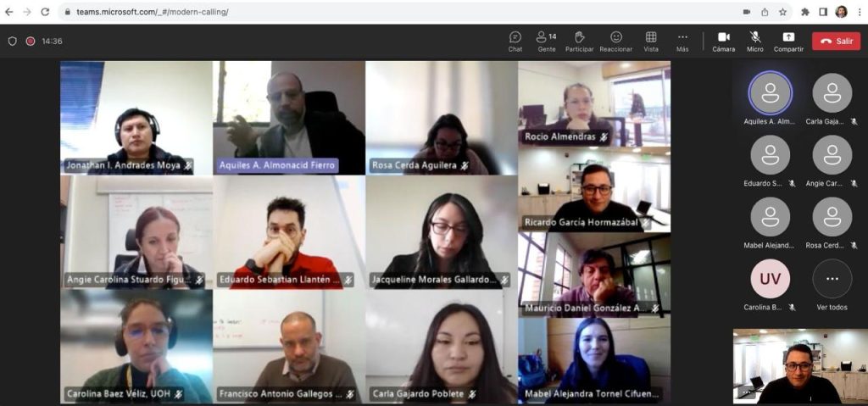This screenshot has height=406, width=868.
Task: Click the UV avatar for Carolina B.
Action: pyautogui.click(x=770, y=279)
